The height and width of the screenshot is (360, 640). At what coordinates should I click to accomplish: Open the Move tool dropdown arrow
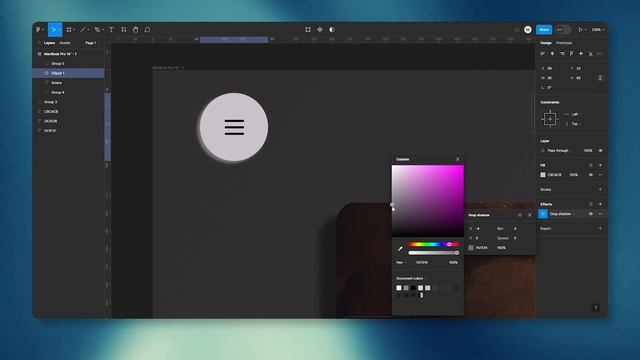60,29
